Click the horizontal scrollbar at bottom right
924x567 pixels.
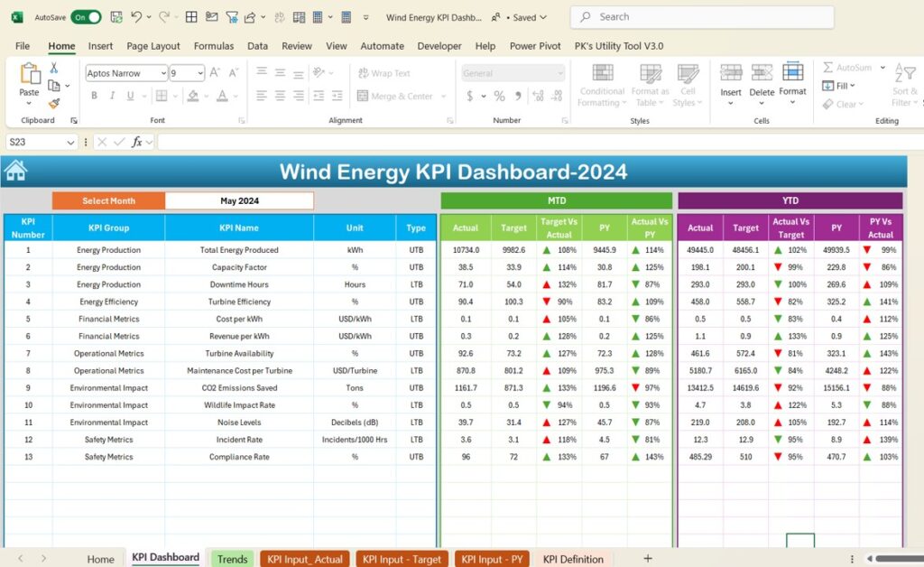coord(900,558)
